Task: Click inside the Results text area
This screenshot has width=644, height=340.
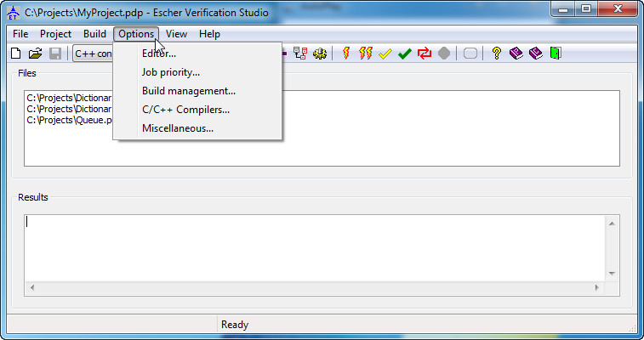Action: click(314, 247)
